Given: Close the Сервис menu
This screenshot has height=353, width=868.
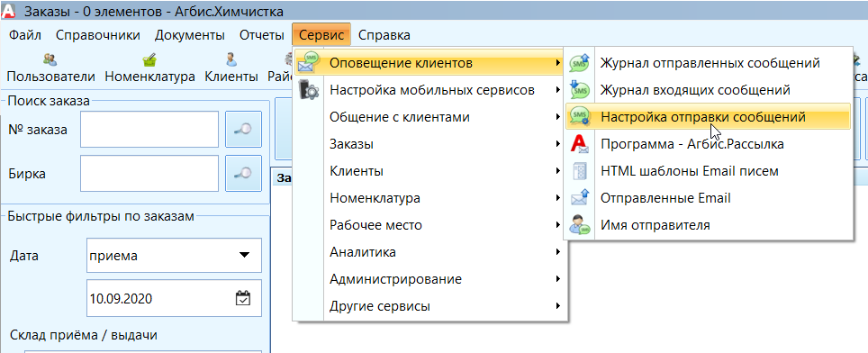Looking at the screenshot, I should coord(321,35).
